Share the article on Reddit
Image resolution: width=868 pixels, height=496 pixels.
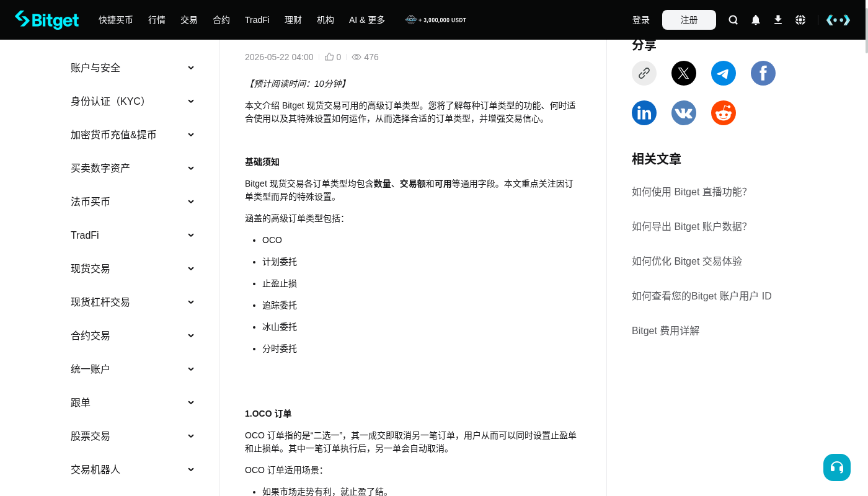pyautogui.click(x=724, y=113)
